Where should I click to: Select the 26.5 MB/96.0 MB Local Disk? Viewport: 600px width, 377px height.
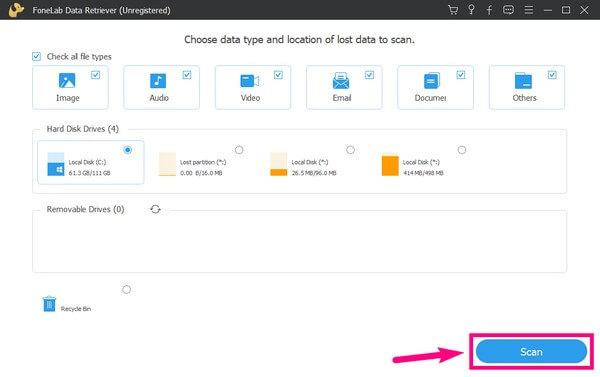click(312, 164)
